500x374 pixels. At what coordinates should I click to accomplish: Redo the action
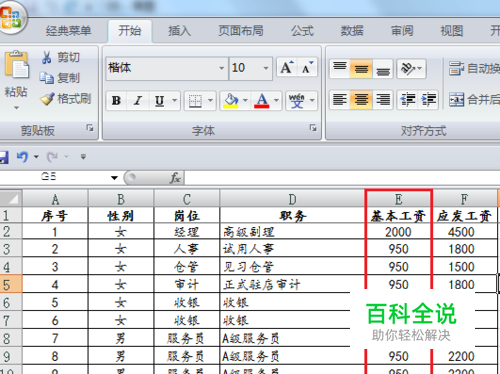pyautogui.click(x=52, y=156)
